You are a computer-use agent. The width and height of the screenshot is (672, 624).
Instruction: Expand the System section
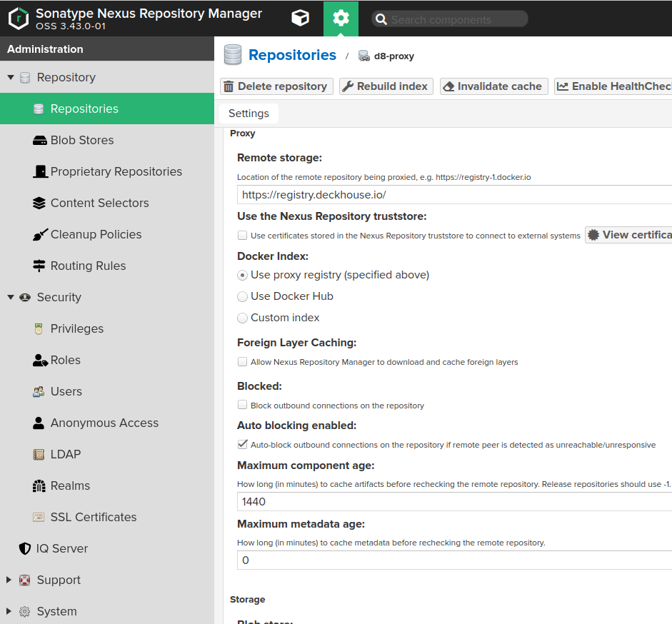[9, 611]
